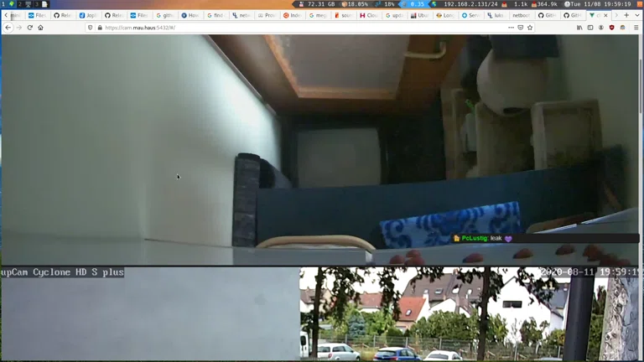
Task: Switch to the second GitHub Rele tab
Action: point(113,15)
